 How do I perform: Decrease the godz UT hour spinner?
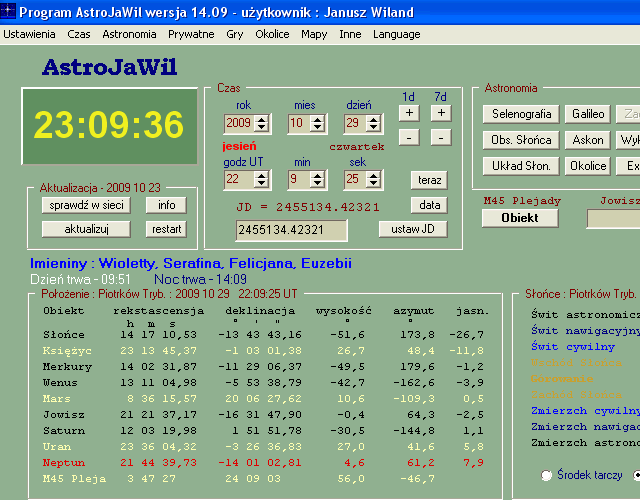pos(261,183)
